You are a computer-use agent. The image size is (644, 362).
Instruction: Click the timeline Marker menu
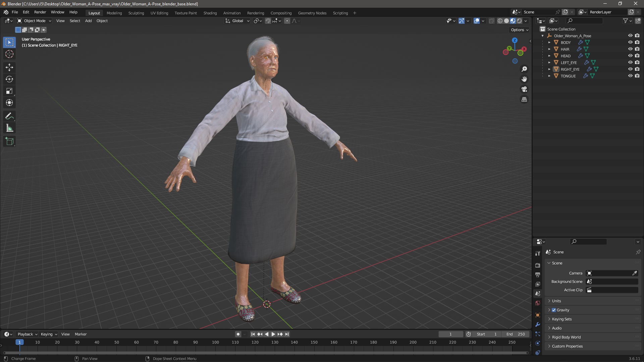[x=80, y=334]
